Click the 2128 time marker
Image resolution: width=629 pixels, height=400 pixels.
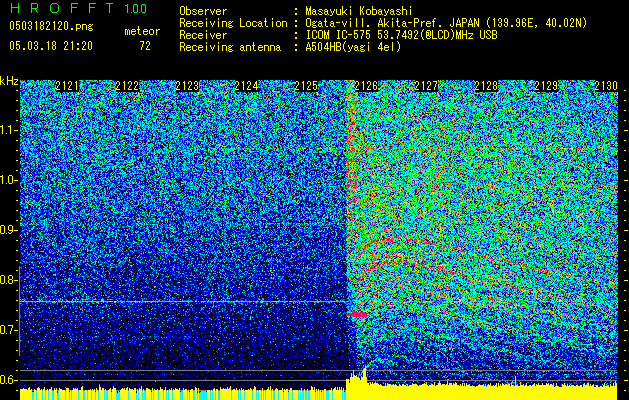[x=486, y=86]
